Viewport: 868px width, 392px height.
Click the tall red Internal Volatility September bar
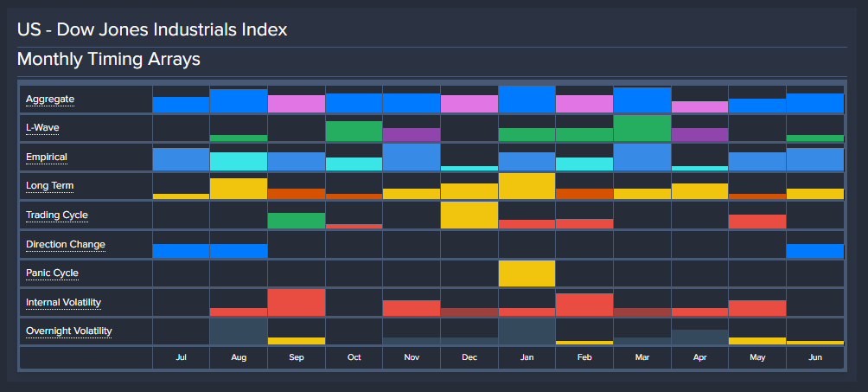tap(296, 303)
